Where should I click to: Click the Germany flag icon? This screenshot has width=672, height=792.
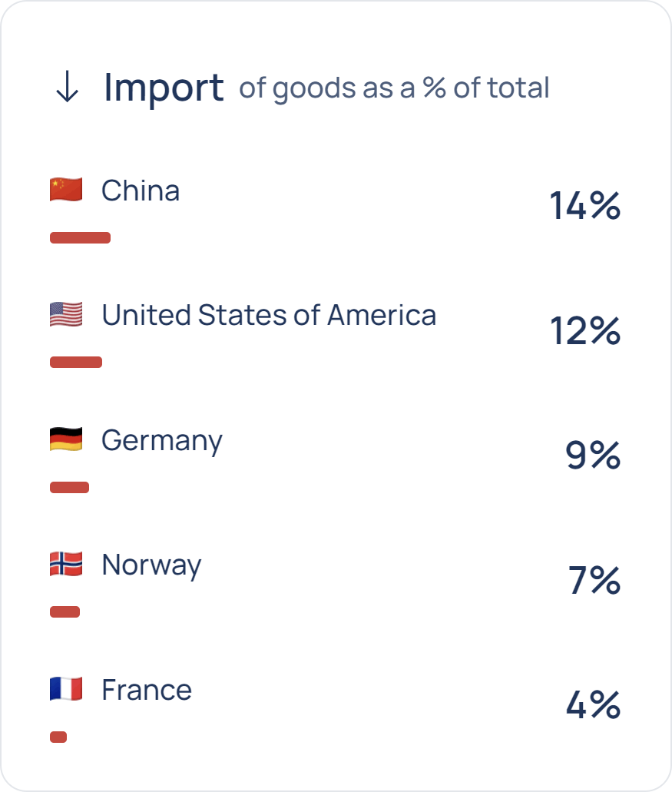click(66, 439)
